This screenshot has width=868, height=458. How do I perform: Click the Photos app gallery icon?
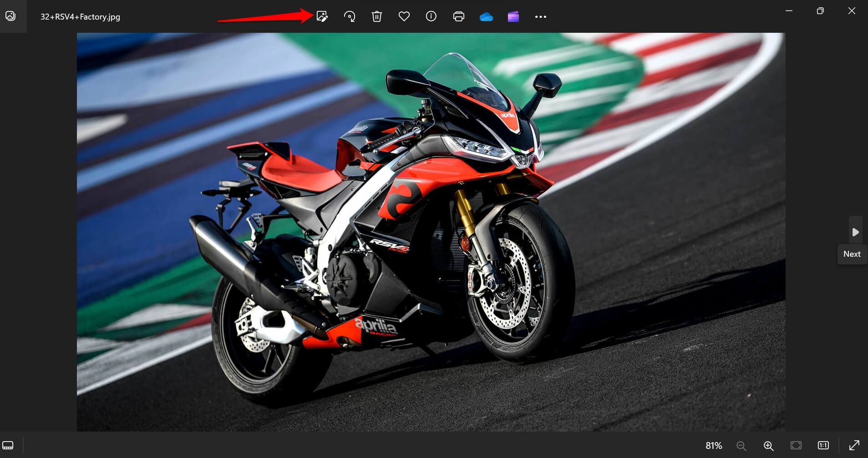pyautogui.click(x=10, y=16)
